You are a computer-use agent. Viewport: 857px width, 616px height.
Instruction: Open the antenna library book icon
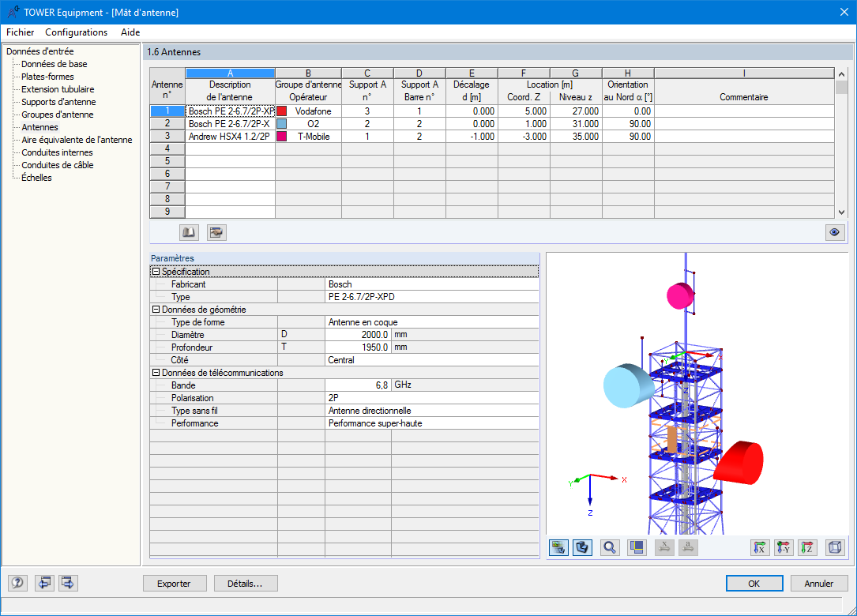tap(189, 232)
